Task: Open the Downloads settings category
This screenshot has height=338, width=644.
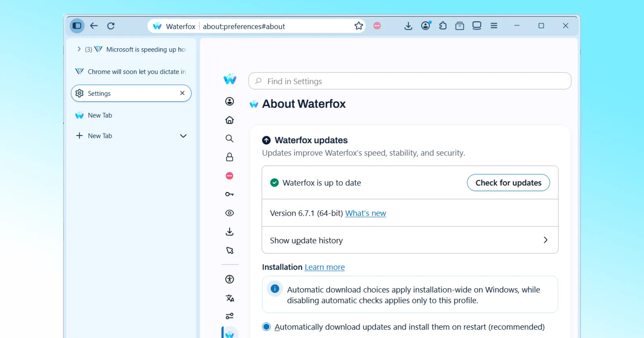Action: click(x=229, y=232)
